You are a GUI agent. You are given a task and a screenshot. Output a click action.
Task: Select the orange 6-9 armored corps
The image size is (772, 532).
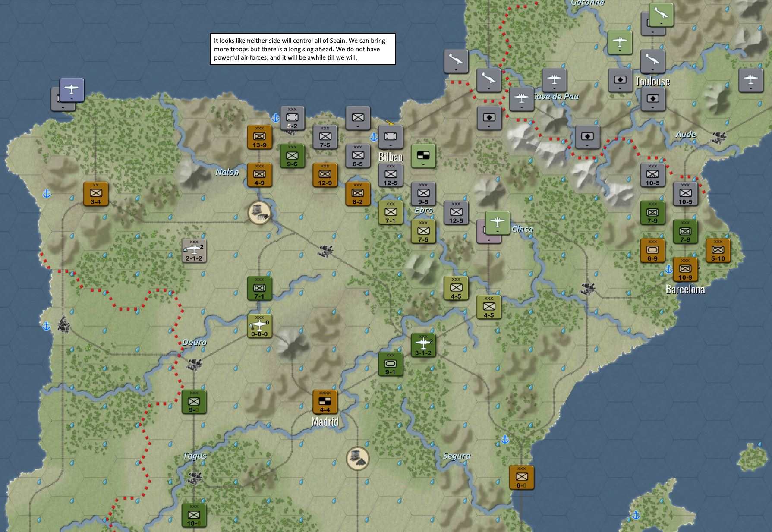pos(652,251)
